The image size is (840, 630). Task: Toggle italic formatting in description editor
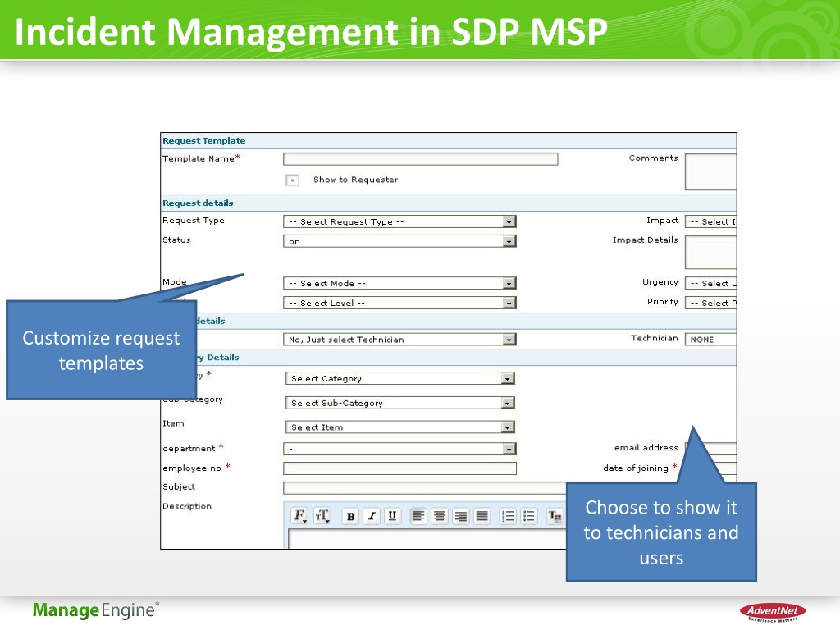point(372,516)
